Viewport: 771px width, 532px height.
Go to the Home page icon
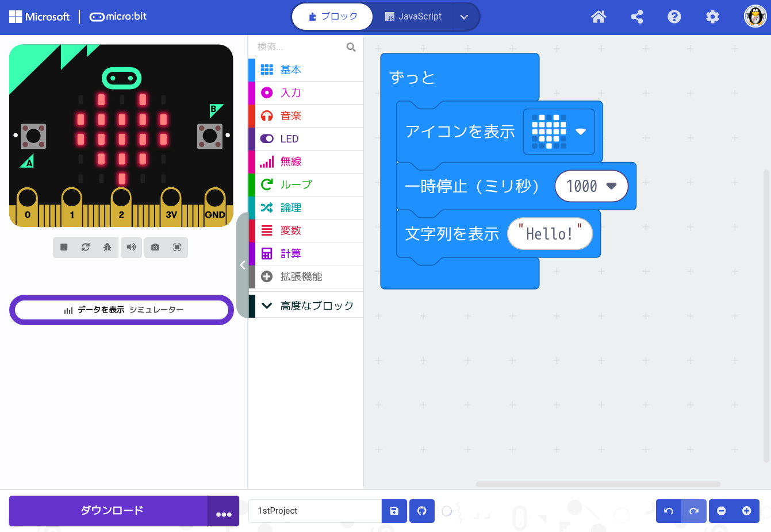pos(599,17)
